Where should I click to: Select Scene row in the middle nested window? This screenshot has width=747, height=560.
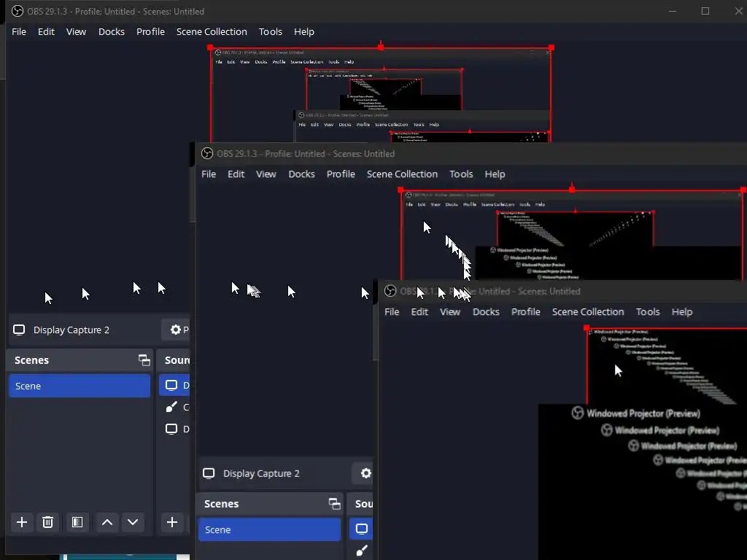(x=270, y=529)
